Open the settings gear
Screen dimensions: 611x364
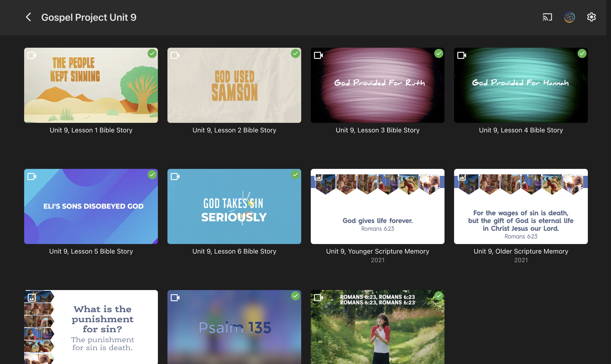[x=591, y=17]
